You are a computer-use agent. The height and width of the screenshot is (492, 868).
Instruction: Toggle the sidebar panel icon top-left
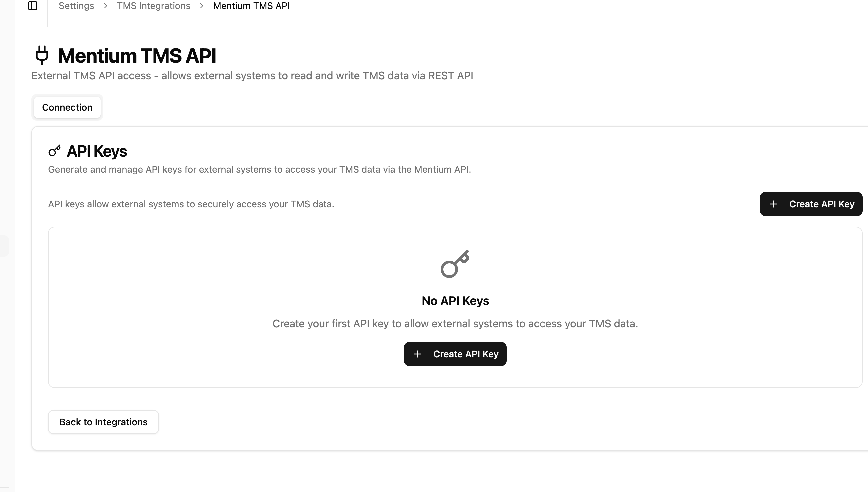pyautogui.click(x=33, y=6)
